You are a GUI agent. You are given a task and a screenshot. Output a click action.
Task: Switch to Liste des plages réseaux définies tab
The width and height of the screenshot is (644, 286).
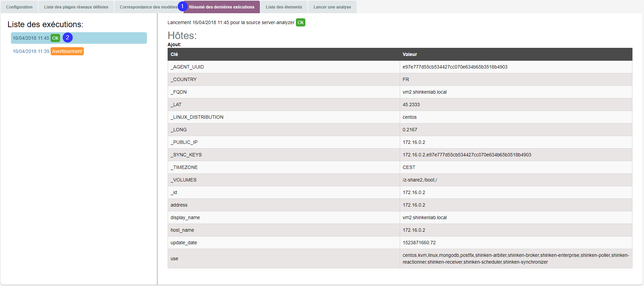coord(76,7)
